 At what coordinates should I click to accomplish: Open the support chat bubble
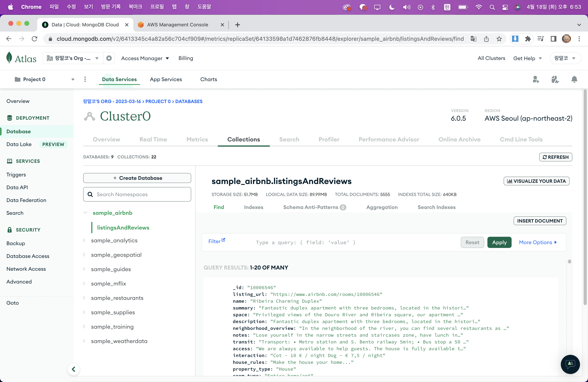[570, 364]
